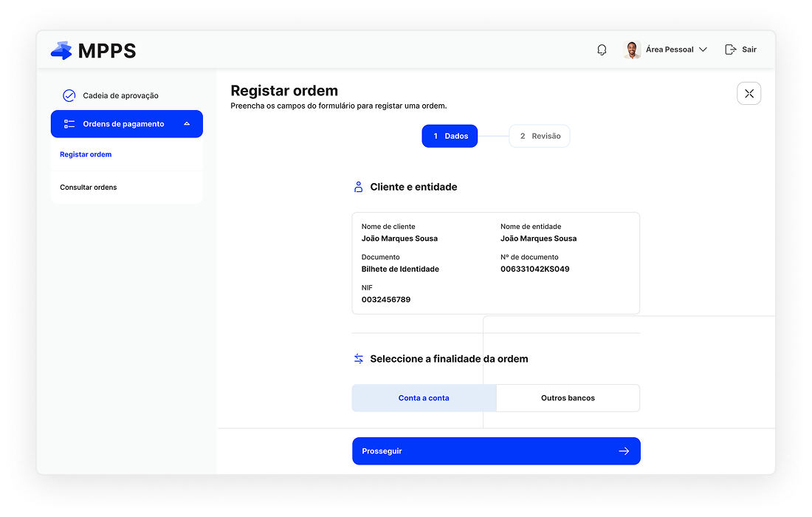Screen dimensions: 812x517
Task: Open Cadeia de aprovação menu item
Action: [120, 95]
